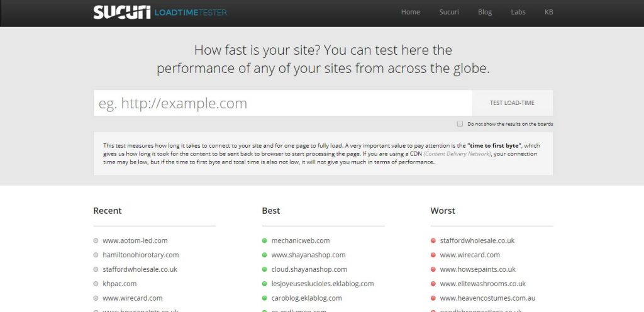
Task: Open www.howsepaints.co.uk in Worst list
Action: pyautogui.click(x=478, y=269)
